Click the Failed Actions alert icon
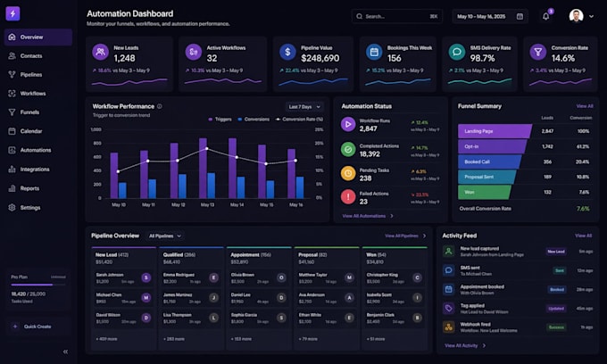Viewport: 607px width, 364px height. tap(348, 197)
